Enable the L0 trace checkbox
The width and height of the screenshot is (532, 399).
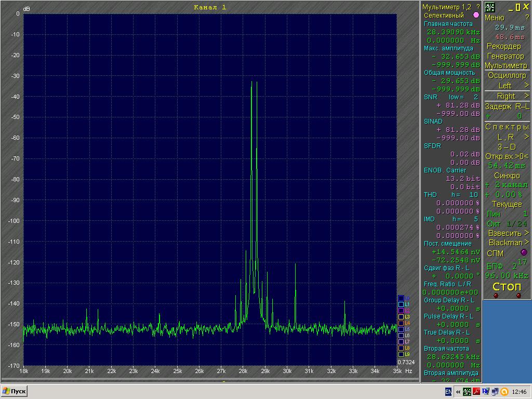coord(401,298)
